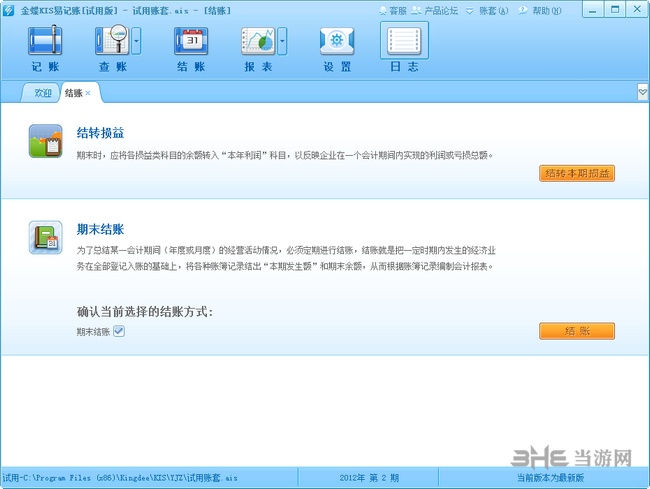
Task: Close the Kingdee KIS window
Action: tap(638, 9)
